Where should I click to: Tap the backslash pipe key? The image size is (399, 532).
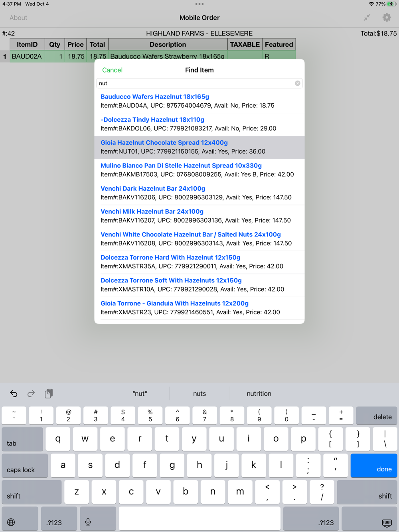click(x=385, y=439)
